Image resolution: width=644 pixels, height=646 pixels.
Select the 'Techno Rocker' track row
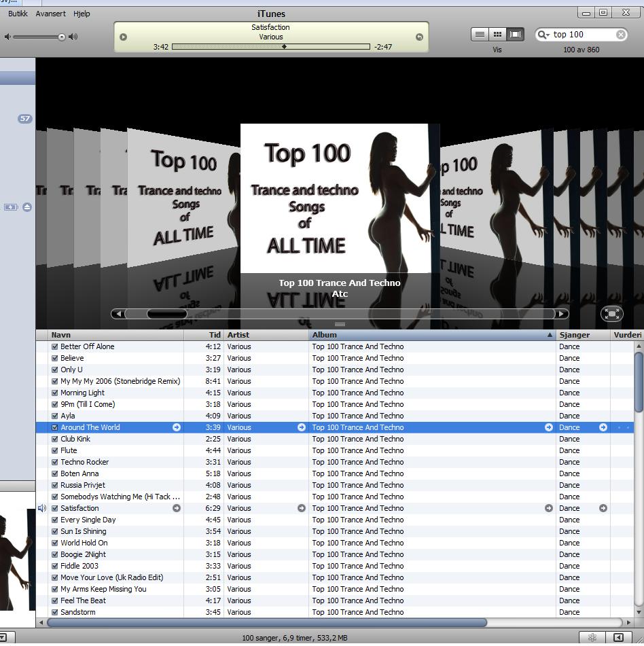tap(334, 462)
